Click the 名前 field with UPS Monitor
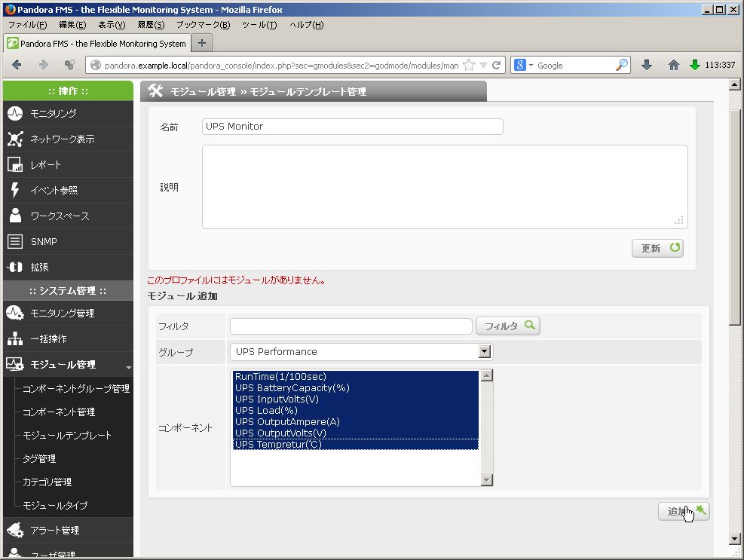 353,126
